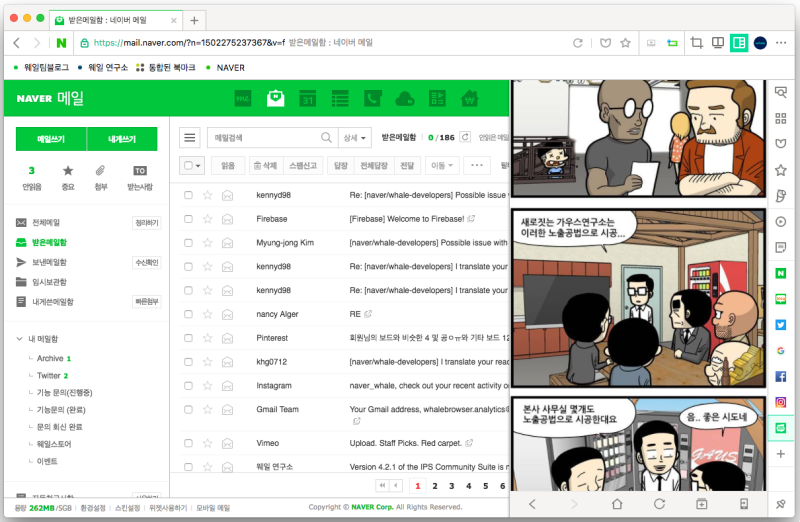This screenshot has height=522, width=800.
Task: Star the khg0712 mail
Action: [x=208, y=362]
